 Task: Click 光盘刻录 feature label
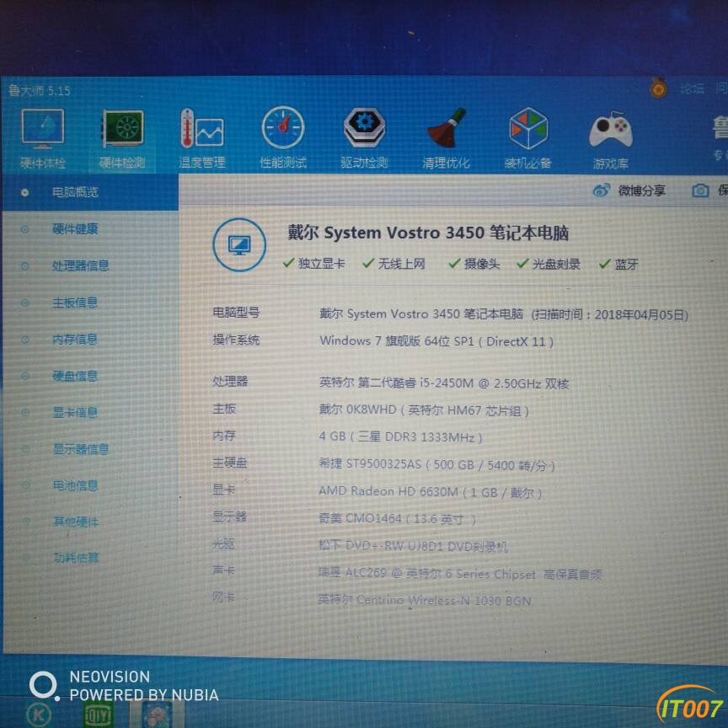pos(556,264)
